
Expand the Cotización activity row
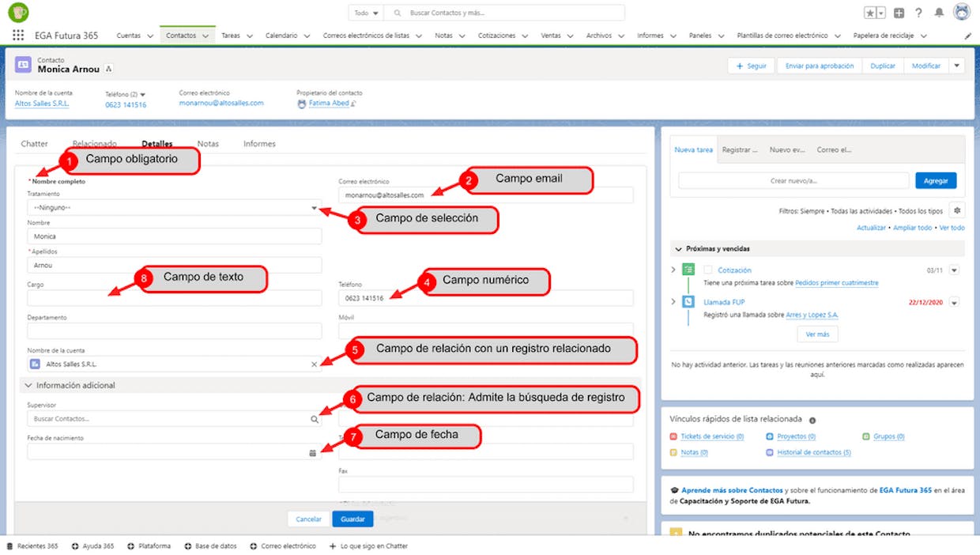(x=673, y=270)
